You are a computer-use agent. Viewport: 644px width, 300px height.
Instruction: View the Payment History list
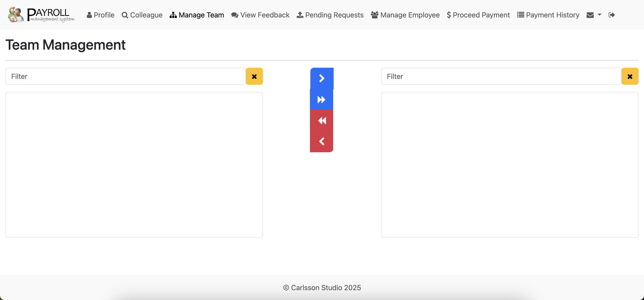[x=548, y=15]
